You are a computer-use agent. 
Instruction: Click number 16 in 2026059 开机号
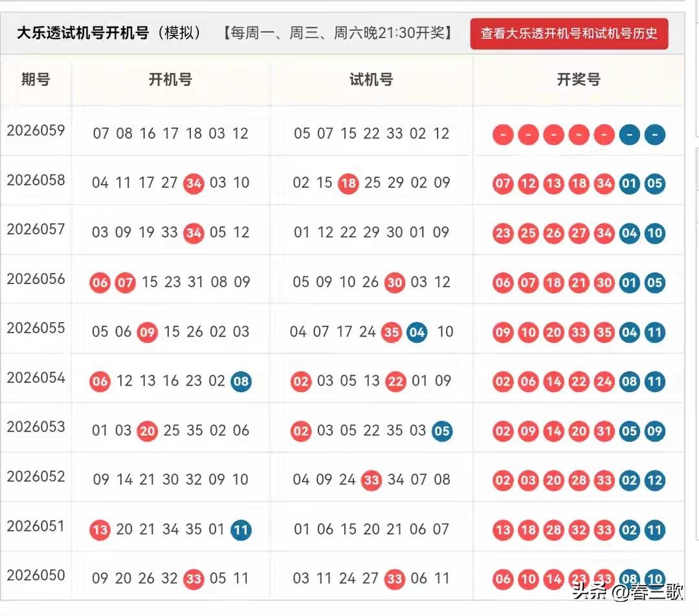click(x=148, y=133)
